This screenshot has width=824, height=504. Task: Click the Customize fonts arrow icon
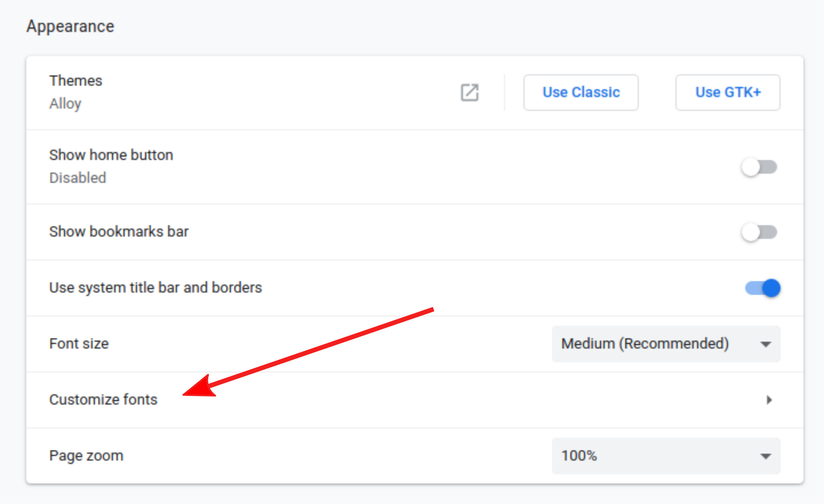769,400
